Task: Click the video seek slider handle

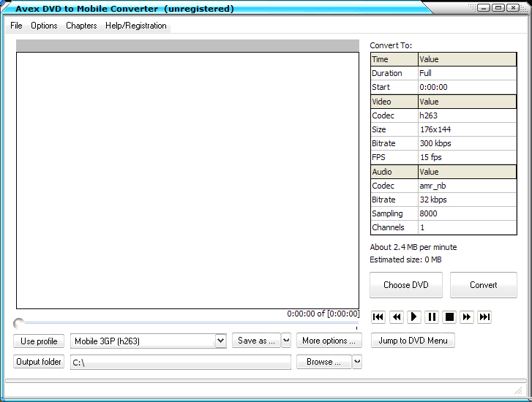Action: 18,323
